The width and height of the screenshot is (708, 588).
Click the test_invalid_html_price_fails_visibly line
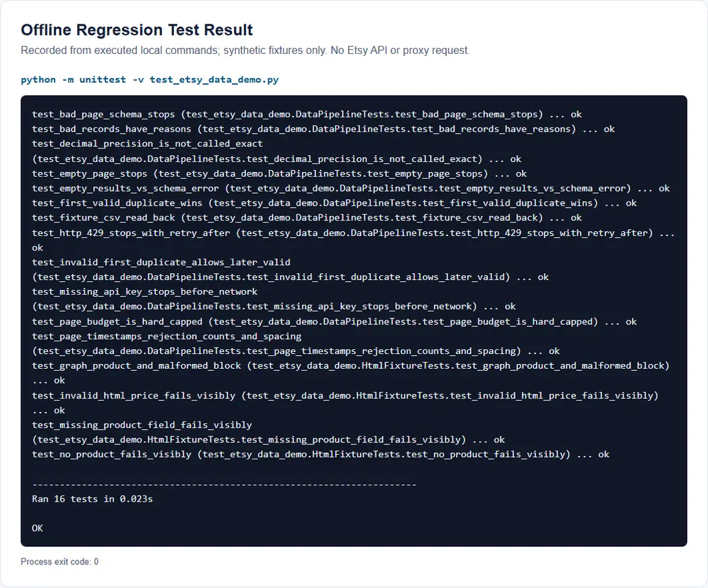point(345,396)
